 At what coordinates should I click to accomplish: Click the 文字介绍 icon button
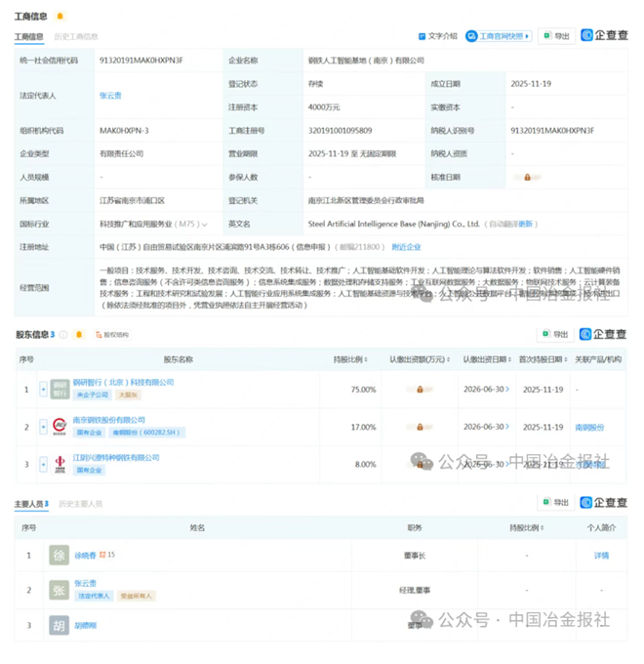pyautogui.click(x=437, y=36)
